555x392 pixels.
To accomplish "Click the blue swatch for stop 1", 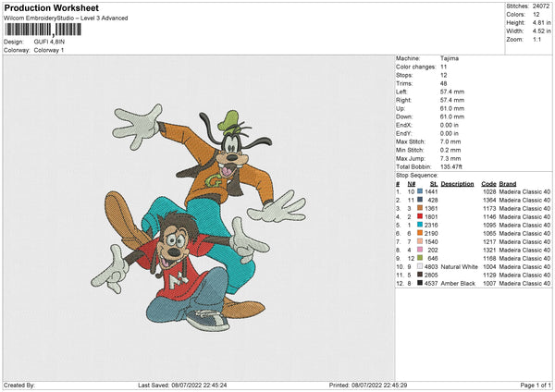I will (x=420, y=191).
